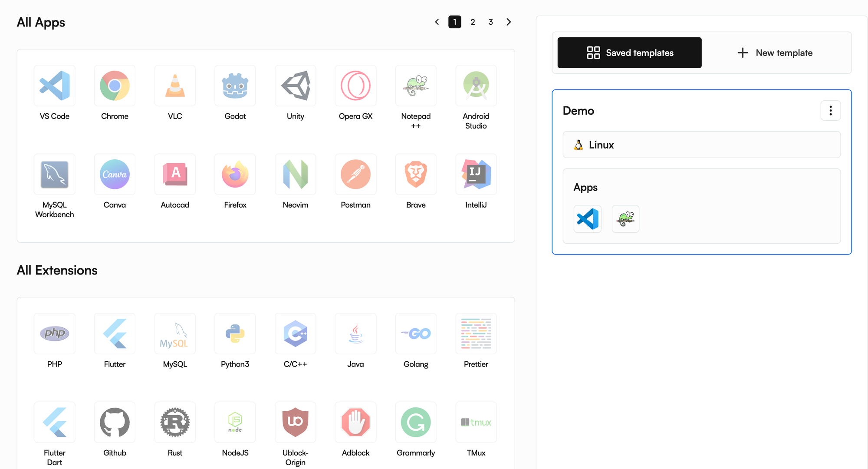The height and width of the screenshot is (469, 868).
Task: Click the Postman app icon
Action: coord(355,174)
